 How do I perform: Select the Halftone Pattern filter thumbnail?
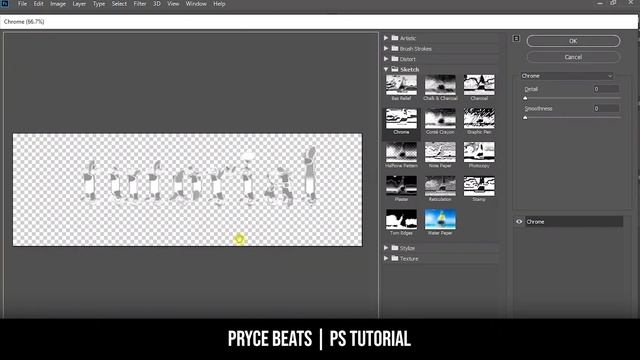click(x=401, y=152)
